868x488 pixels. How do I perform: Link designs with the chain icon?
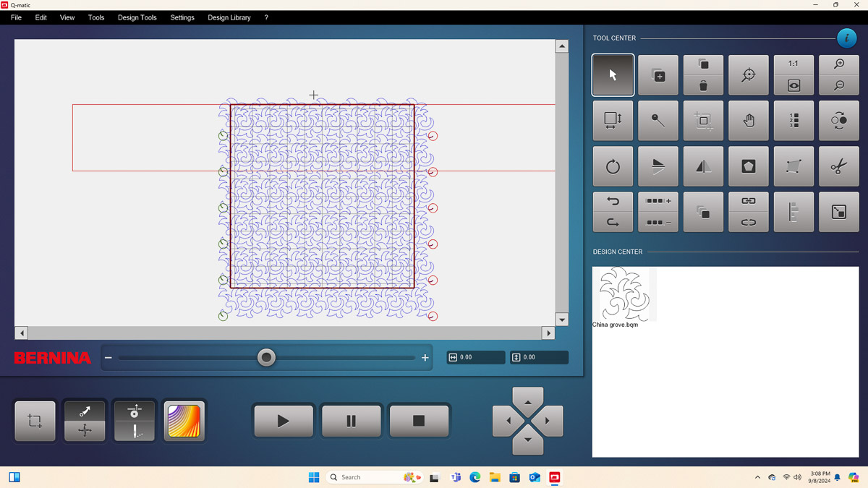pos(749,202)
